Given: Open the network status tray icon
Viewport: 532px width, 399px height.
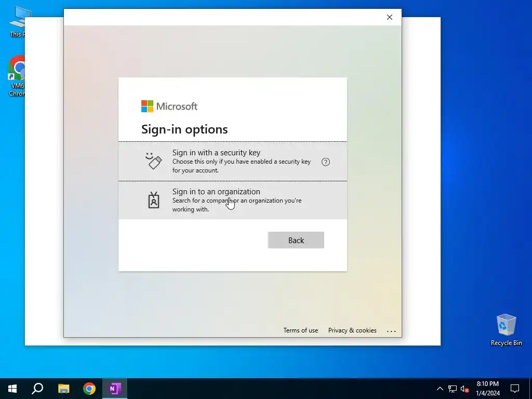Looking at the screenshot, I should click(453, 389).
